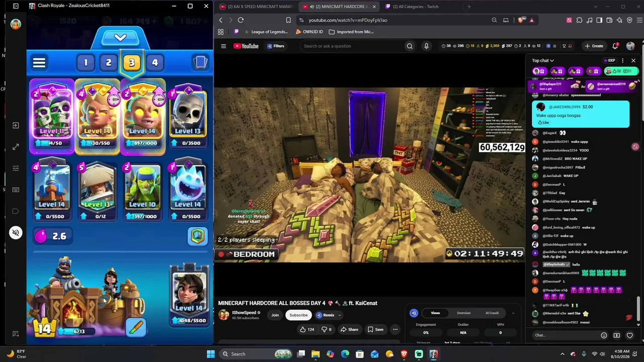The image size is (644, 362).
Task: Open the browser extensions puzzle icon
Action: pos(579,20)
